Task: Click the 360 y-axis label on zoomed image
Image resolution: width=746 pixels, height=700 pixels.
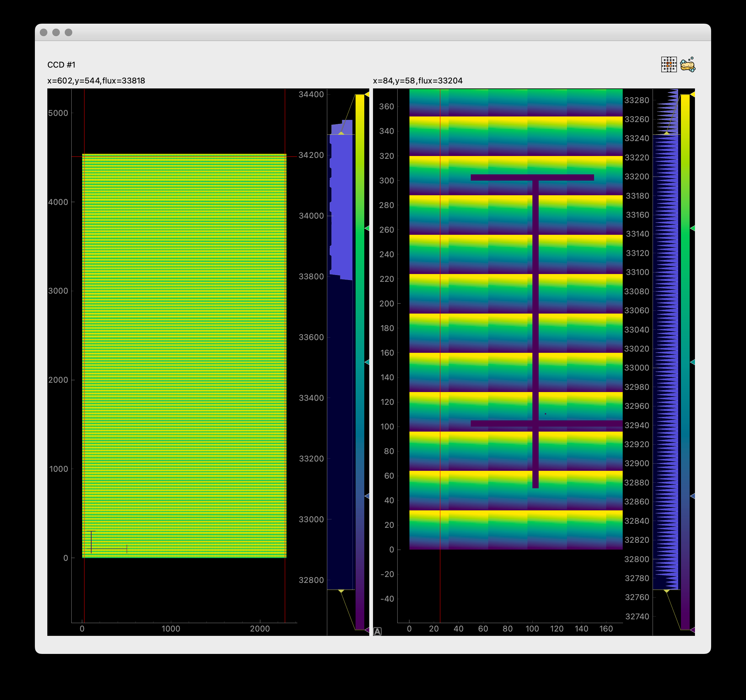Action: pos(386,106)
